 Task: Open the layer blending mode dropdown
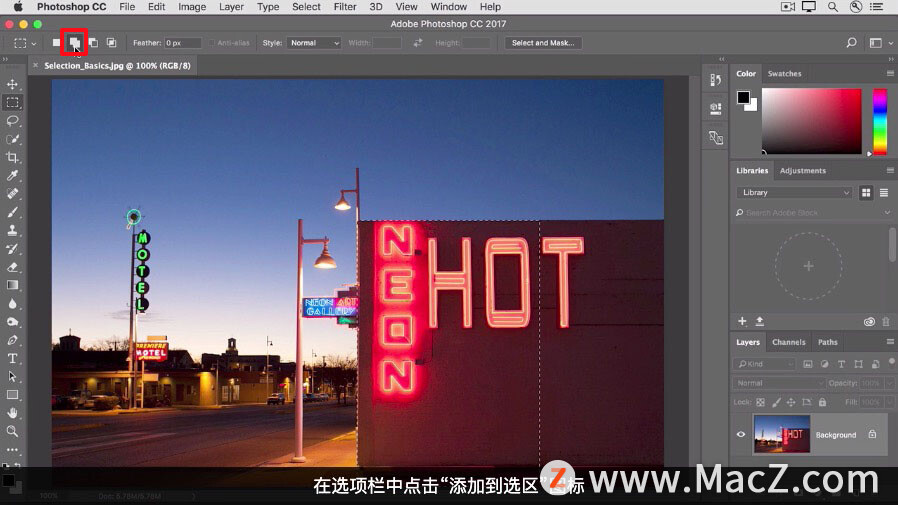coord(779,383)
